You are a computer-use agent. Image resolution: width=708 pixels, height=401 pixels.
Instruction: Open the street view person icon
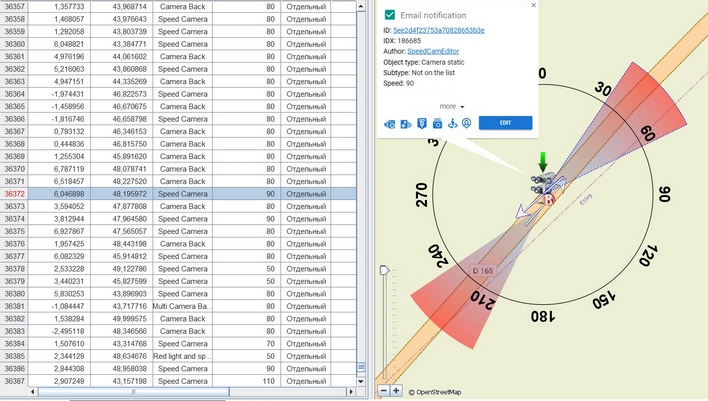(452, 123)
